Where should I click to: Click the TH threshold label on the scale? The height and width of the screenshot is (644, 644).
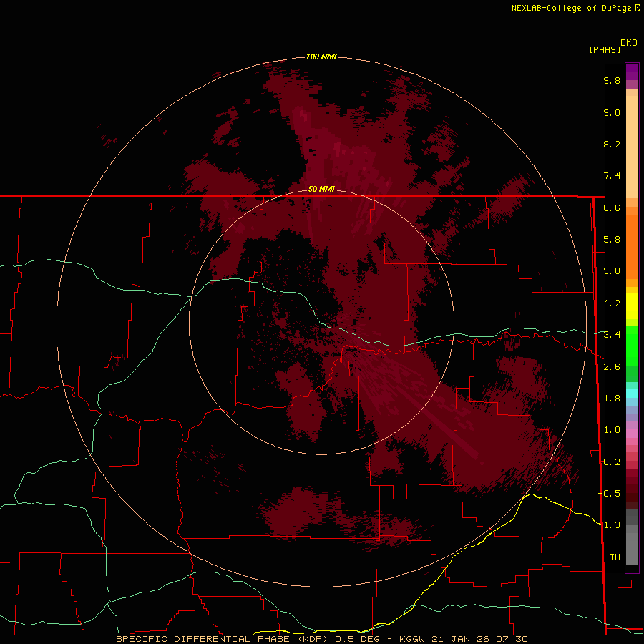(615, 557)
